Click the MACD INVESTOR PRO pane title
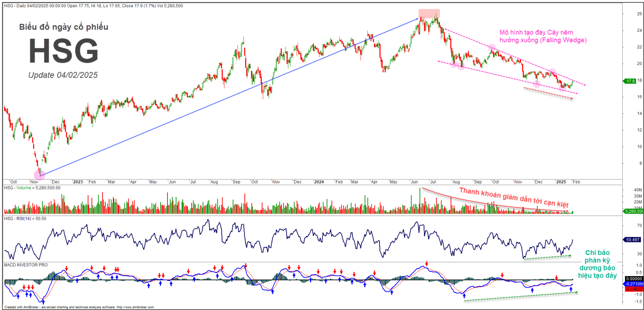This screenshot has width=644, height=310. (x=26, y=265)
